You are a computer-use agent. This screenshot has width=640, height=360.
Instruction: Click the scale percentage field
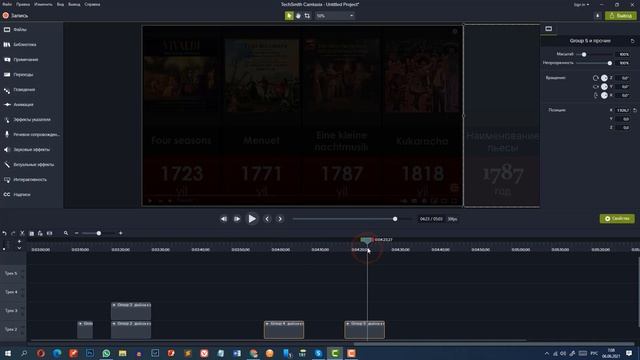coord(624,54)
